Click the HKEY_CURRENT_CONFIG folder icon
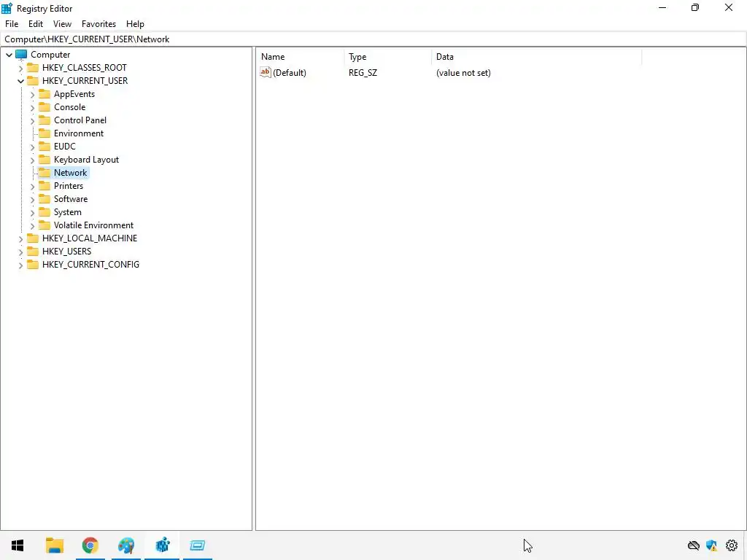Image resolution: width=747 pixels, height=560 pixels. click(33, 264)
